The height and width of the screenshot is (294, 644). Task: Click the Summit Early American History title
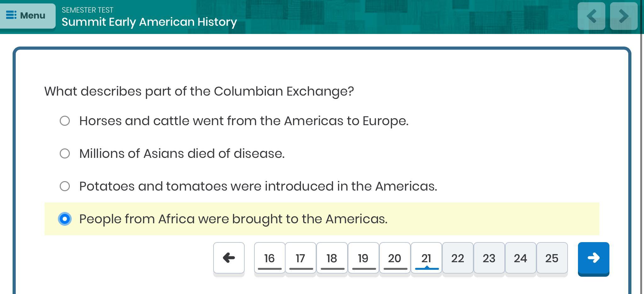click(149, 22)
